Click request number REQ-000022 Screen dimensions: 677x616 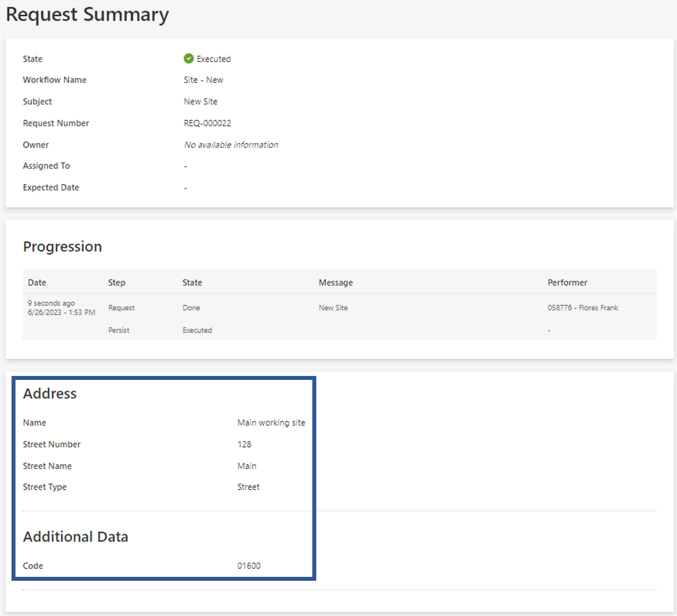pos(207,123)
